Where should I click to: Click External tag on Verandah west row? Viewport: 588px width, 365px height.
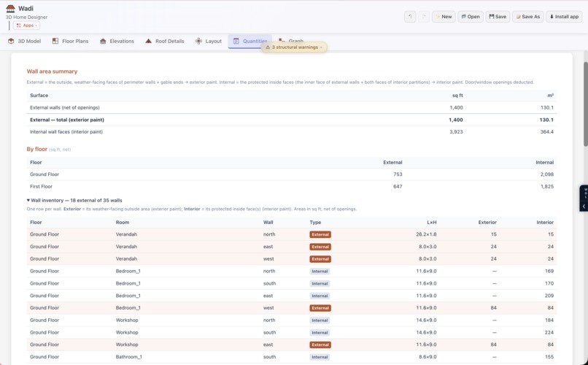coord(320,259)
